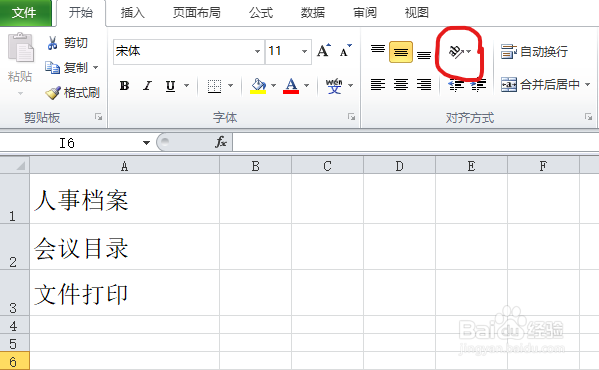The height and width of the screenshot is (370, 599).
Task: Open fill color dropdown arrow
Action: click(x=274, y=86)
